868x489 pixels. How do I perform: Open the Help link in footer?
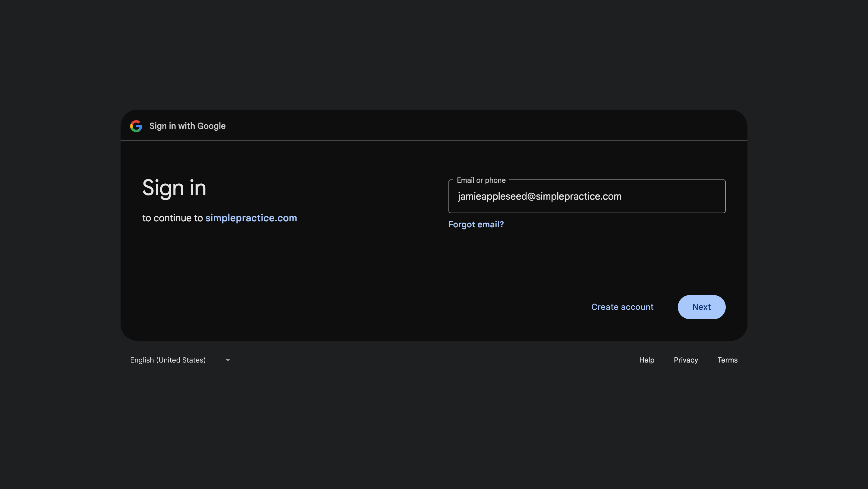point(646,360)
